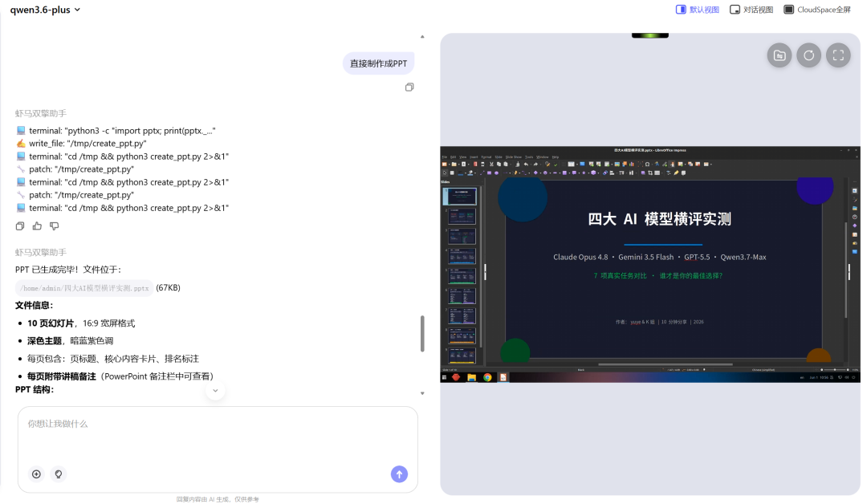Open remote desktop start menu
This screenshot has height=504, width=867.
pos(444,377)
